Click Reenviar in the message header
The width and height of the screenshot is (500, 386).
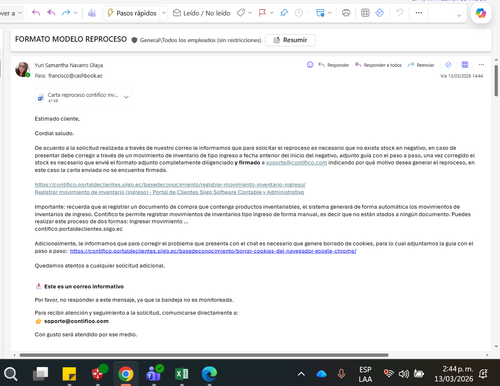pyautogui.click(x=421, y=65)
